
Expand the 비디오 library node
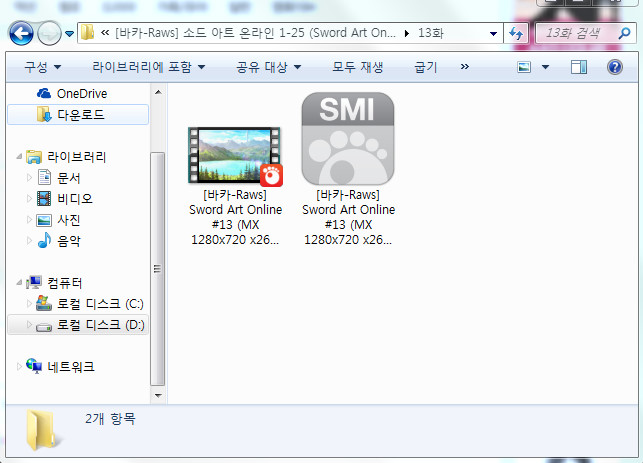point(29,198)
